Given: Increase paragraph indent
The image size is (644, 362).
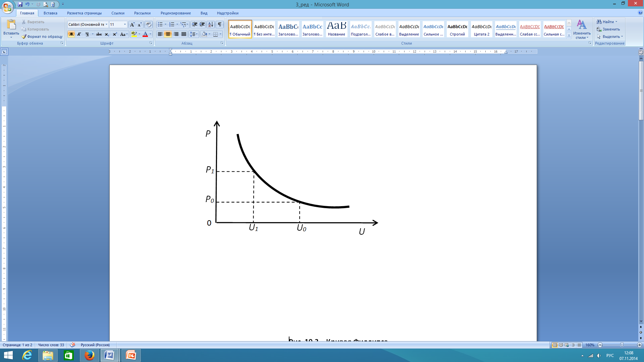Looking at the screenshot, I should tap(202, 24).
